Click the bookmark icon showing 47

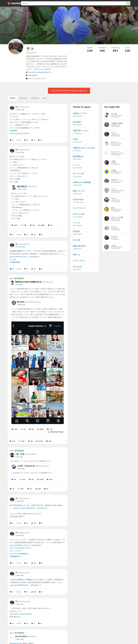point(45,489)
